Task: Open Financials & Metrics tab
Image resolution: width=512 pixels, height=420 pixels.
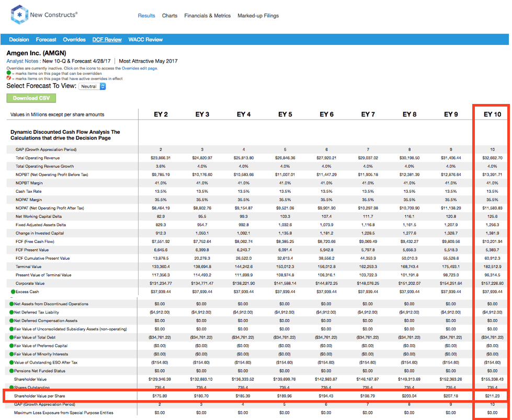Action: (x=207, y=16)
